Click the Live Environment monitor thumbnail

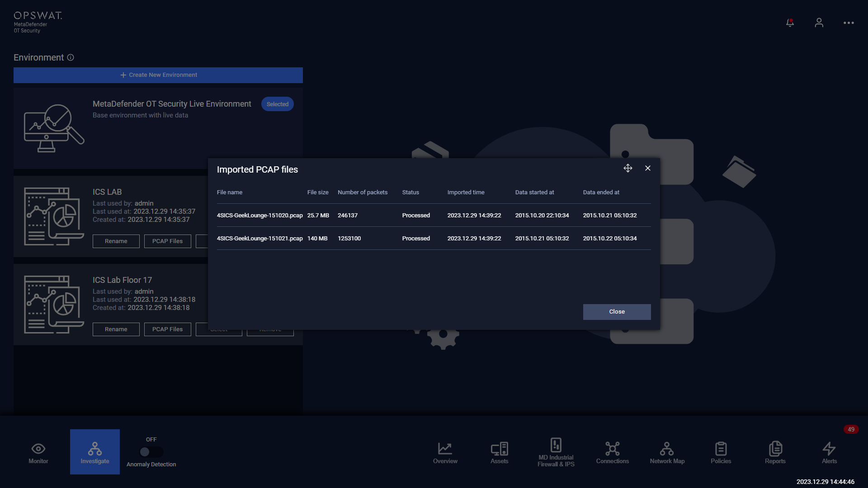coord(54,128)
